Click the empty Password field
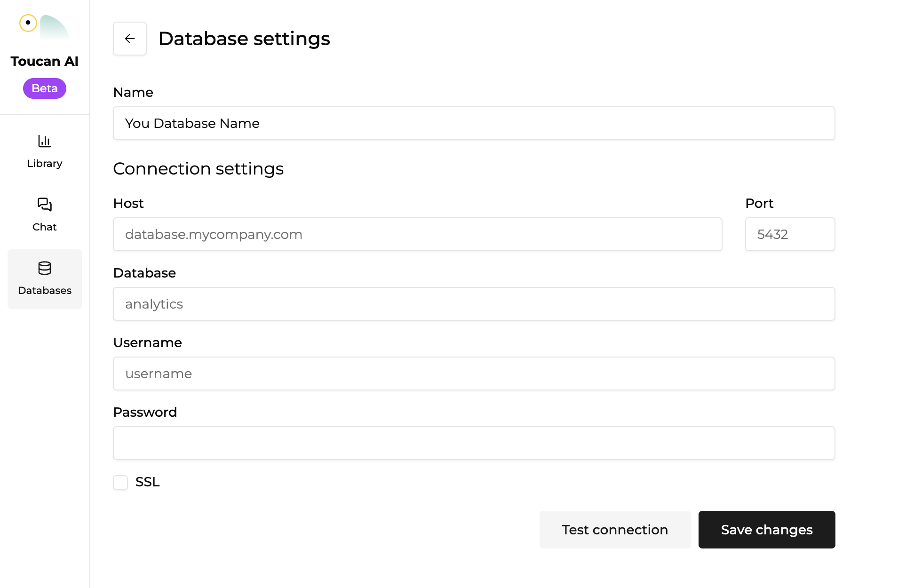 [474, 443]
